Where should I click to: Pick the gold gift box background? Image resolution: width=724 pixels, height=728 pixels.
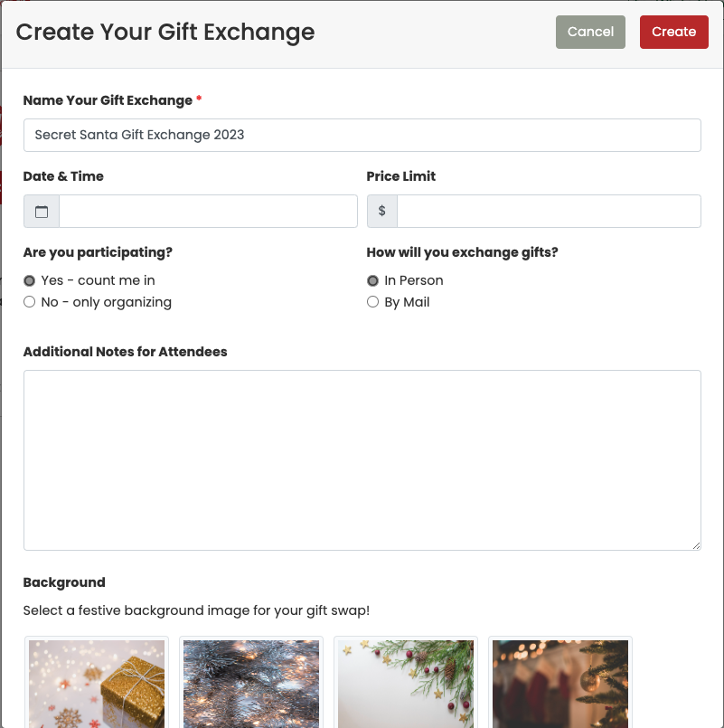[97, 683]
